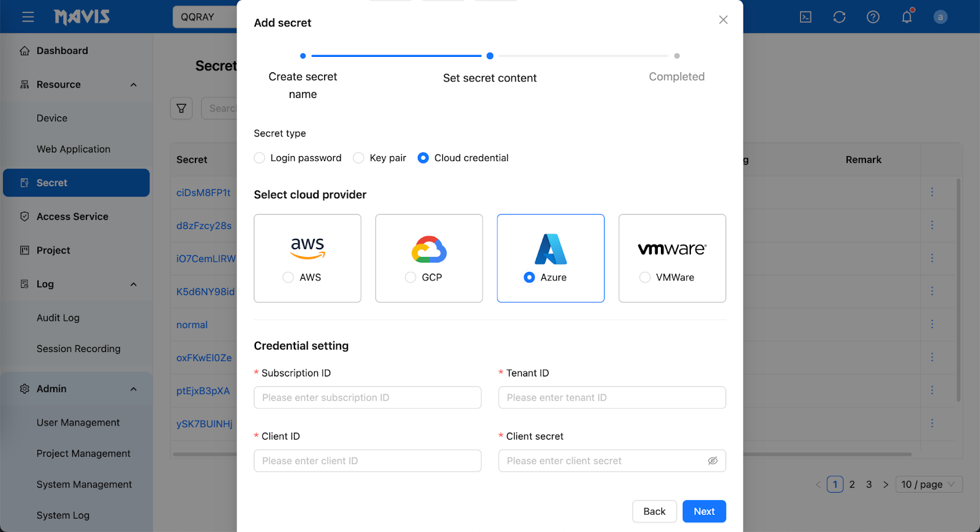Click the Subscription ID input field
The width and height of the screenshot is (980, 532).
coord(367,397)
